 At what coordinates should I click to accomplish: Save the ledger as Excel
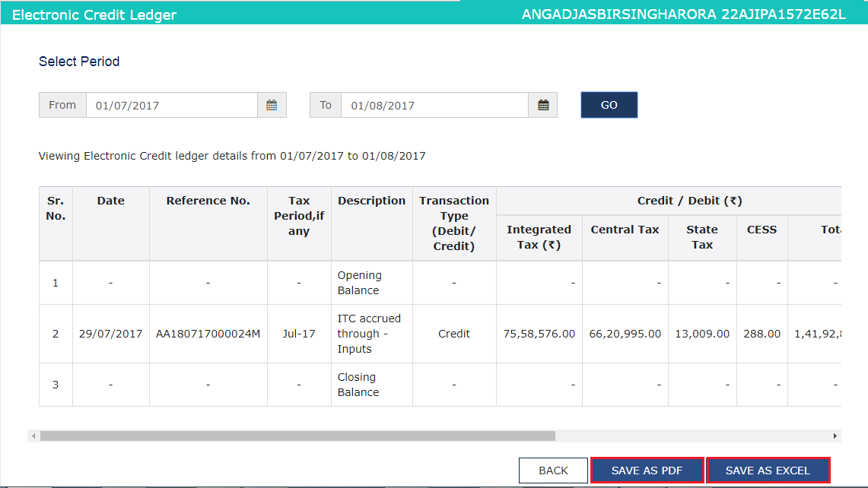[768, 470]
